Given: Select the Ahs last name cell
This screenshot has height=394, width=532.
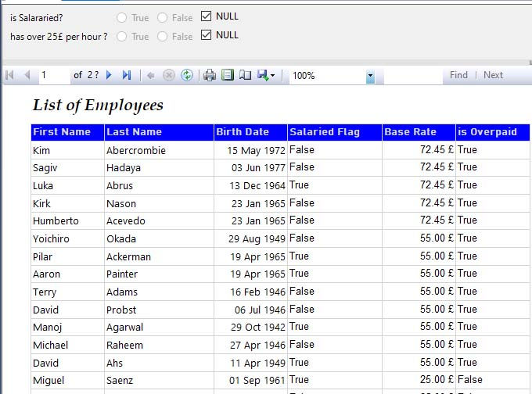Looking at the screenshot, I should click(x=159, y=364).
